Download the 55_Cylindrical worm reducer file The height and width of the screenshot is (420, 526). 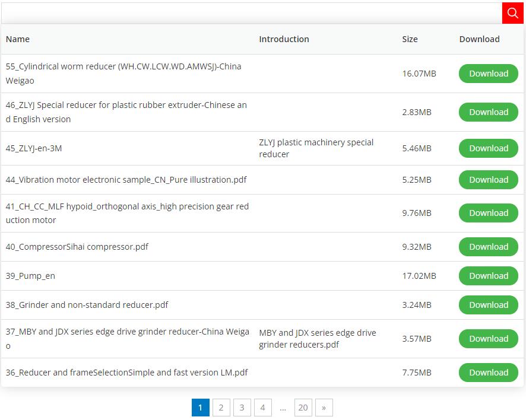pyautogui.click(x=489, y=74)
